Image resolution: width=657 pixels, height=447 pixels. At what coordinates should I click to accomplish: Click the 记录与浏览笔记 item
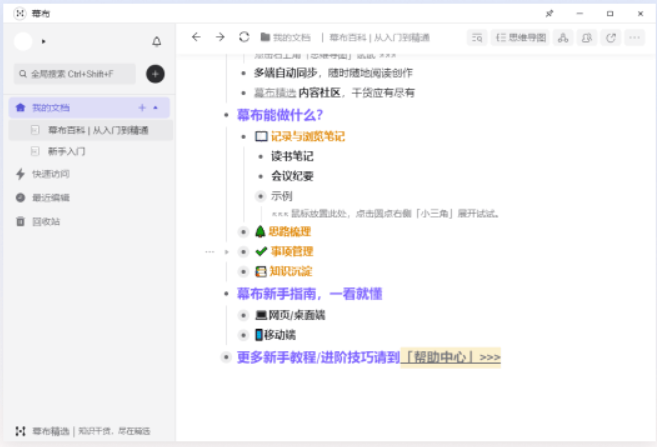(308, 136)
